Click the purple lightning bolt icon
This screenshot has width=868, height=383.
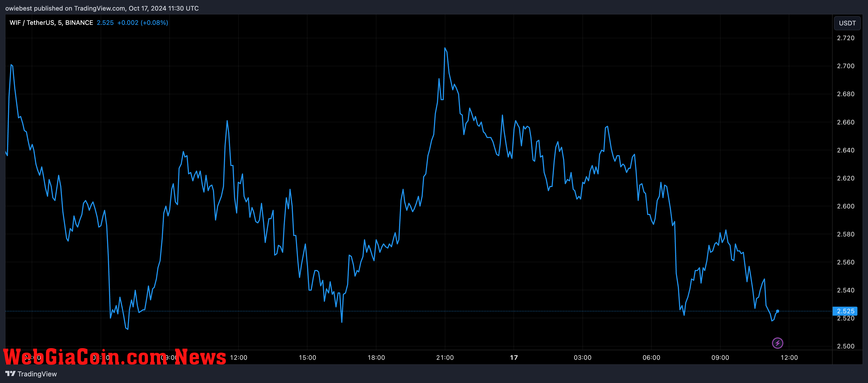pos(777,343)
